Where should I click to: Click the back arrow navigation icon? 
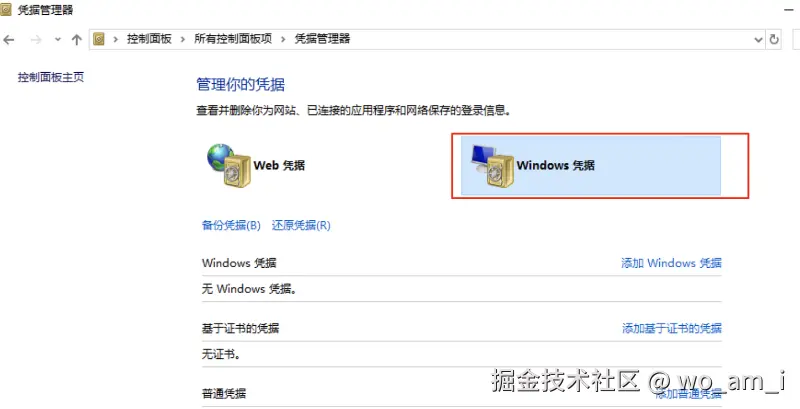click(x=9, y=39)
